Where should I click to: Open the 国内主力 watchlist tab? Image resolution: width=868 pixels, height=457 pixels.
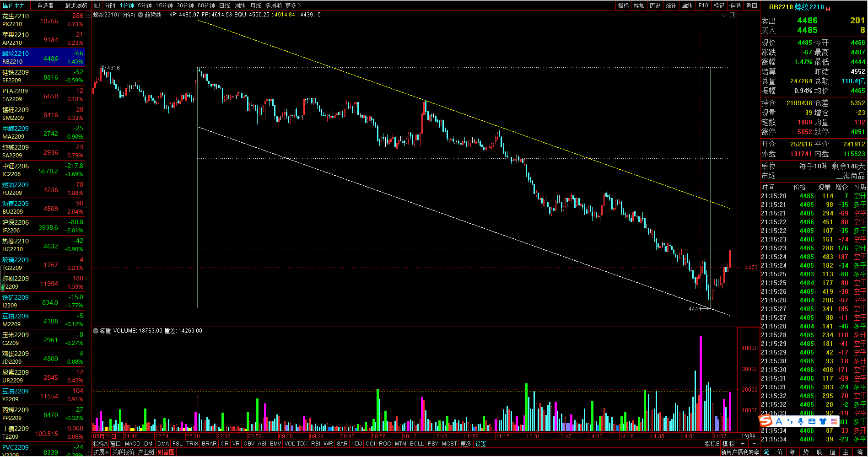point(15,5)
